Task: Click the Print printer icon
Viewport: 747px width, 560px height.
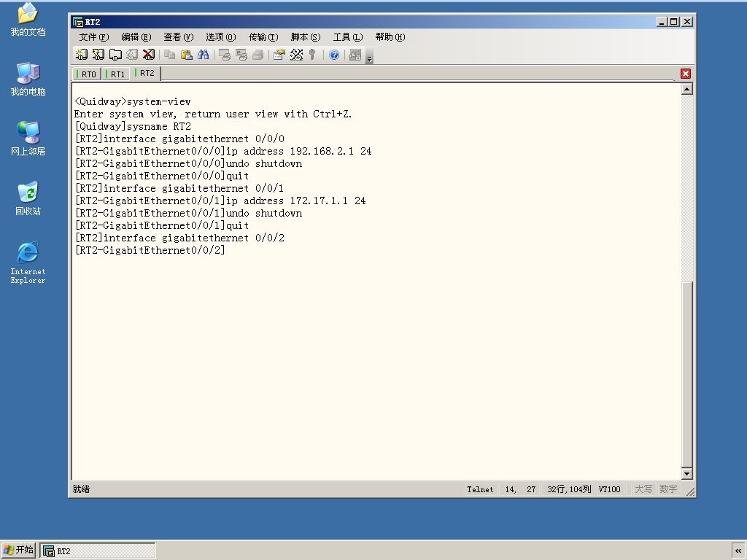Action: 258,55
